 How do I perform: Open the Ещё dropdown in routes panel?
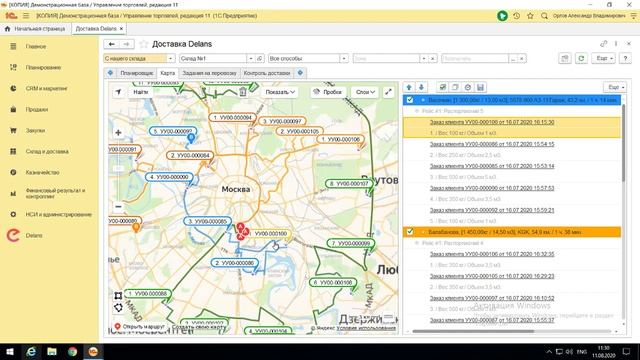click(615, 87)
